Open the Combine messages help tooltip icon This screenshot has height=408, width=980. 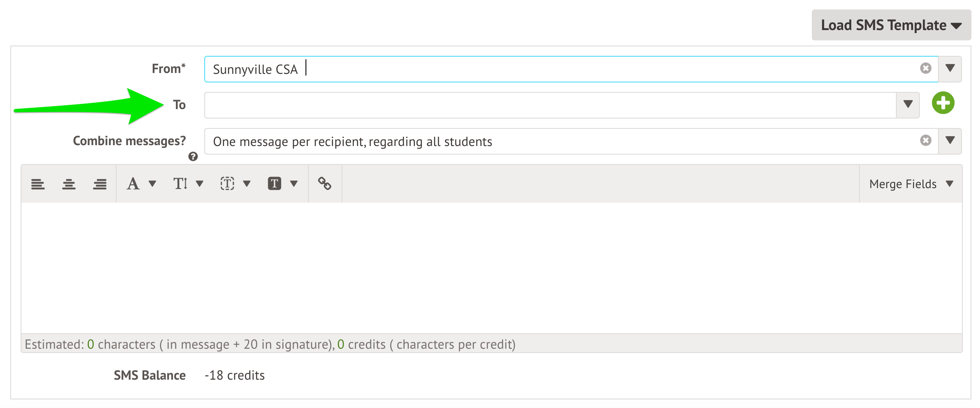193,157
